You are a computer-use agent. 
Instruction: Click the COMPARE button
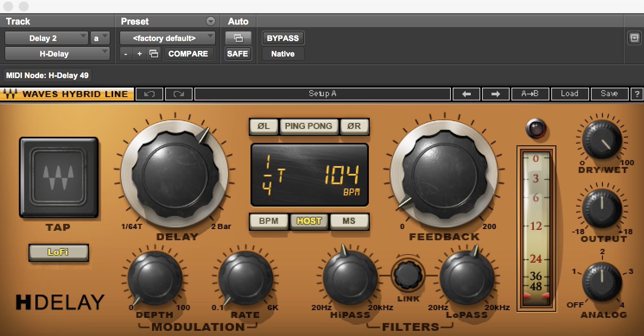tap(188, 54)
